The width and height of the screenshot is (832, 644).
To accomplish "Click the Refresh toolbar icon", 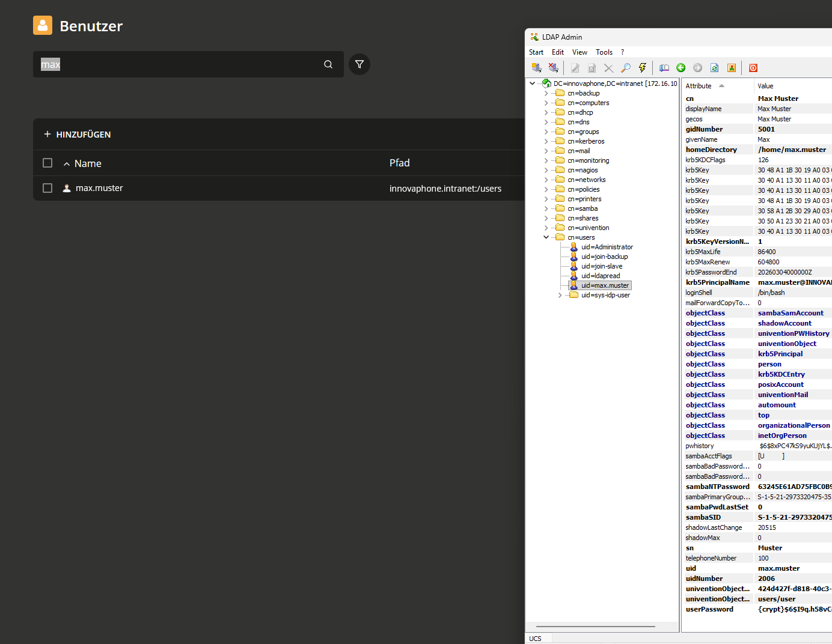I will tap(715, 68).
